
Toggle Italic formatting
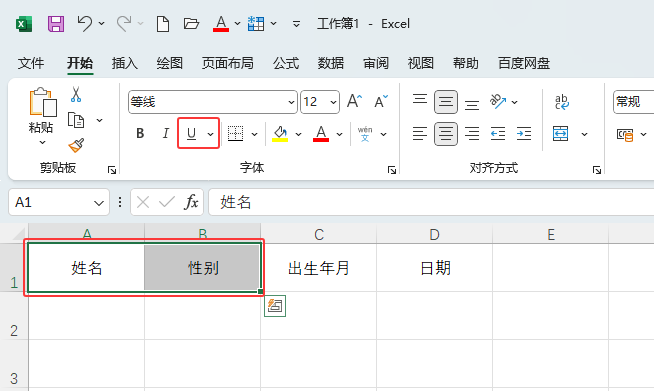[166, 134]
